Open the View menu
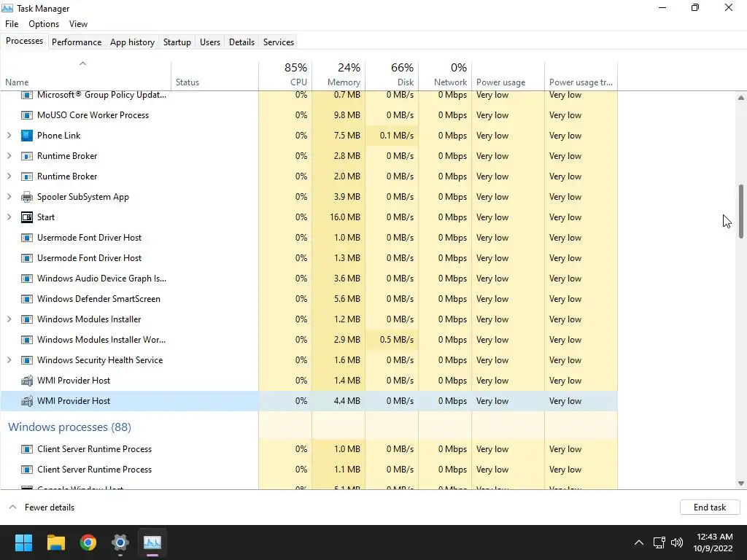The width and height of the screenshot is (747, 560). (x=78, y=24)
